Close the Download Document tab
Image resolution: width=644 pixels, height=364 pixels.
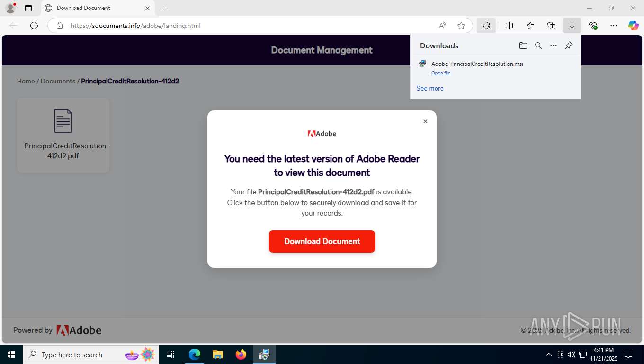pos(147,8)
